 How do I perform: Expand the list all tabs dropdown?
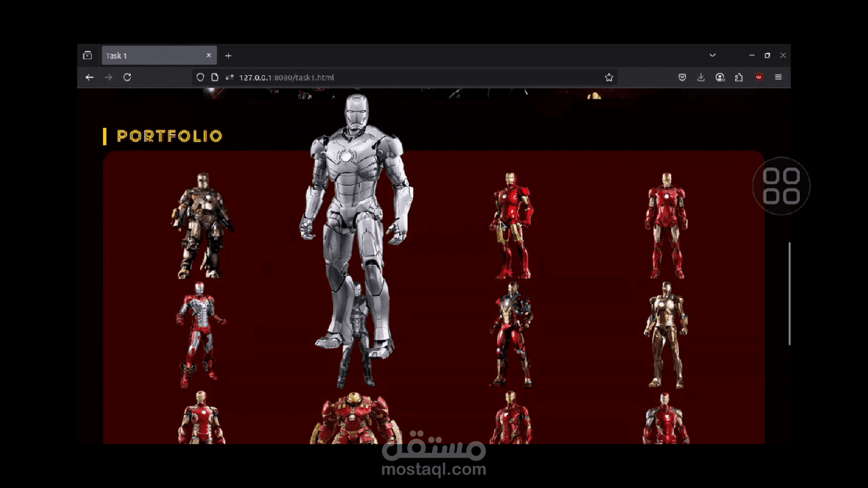click(x=712, y=55)
